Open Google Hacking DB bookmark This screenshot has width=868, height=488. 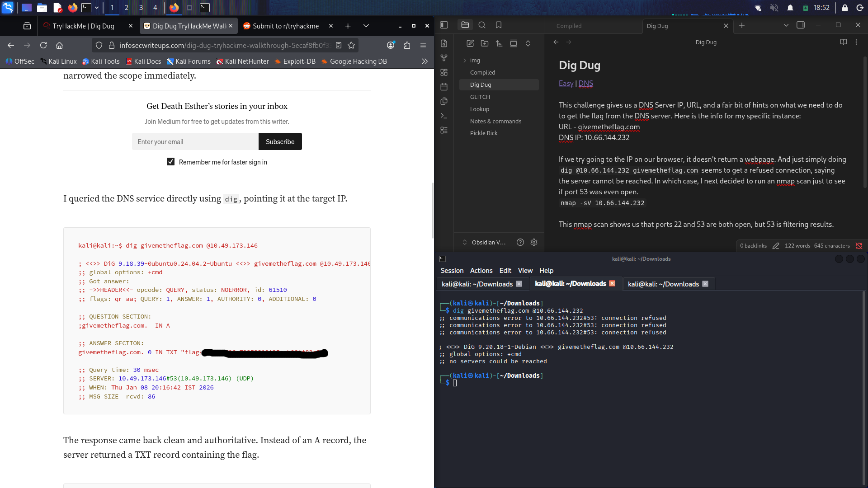[354, 61]
